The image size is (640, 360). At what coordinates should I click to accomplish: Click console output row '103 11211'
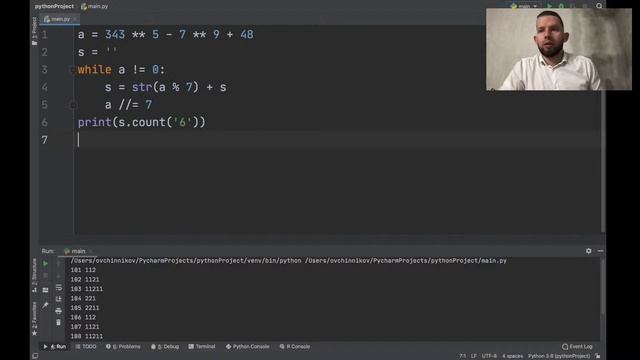pos(87,289)
